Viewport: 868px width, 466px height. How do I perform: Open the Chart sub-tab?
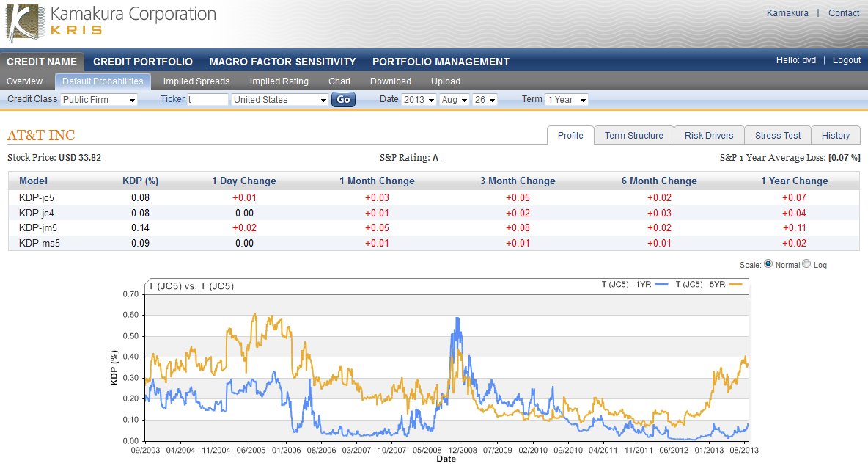(x=339, y=81)
